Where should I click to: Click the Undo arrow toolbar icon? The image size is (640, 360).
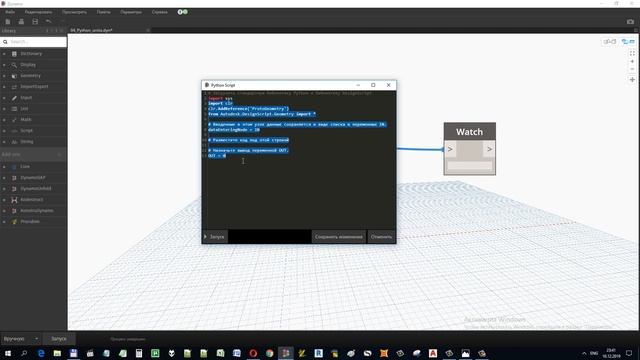(x=49, y=21)
